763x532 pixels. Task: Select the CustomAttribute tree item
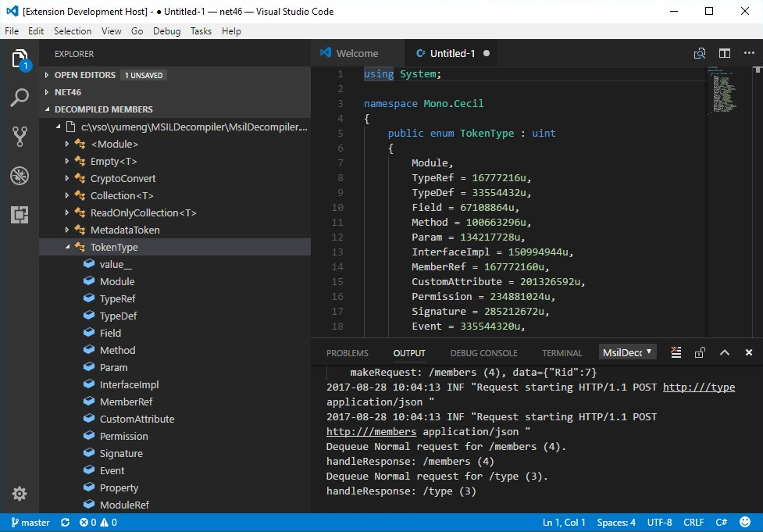click(137, 419)
